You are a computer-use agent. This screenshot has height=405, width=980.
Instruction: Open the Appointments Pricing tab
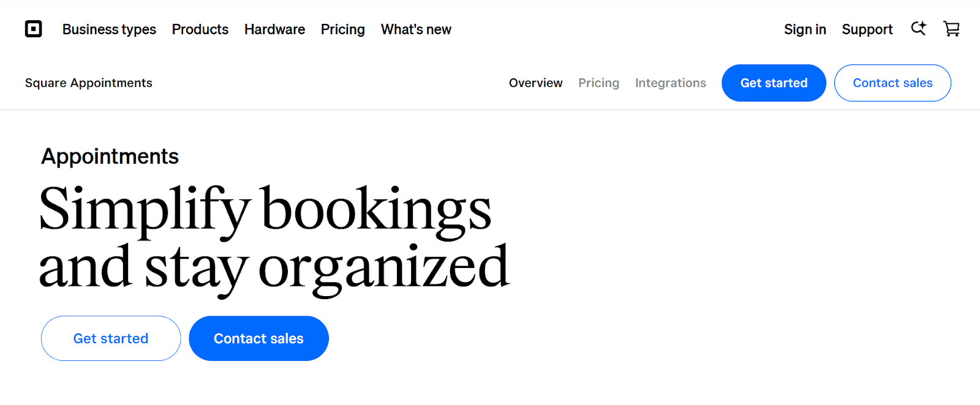[x=598, y=83]
